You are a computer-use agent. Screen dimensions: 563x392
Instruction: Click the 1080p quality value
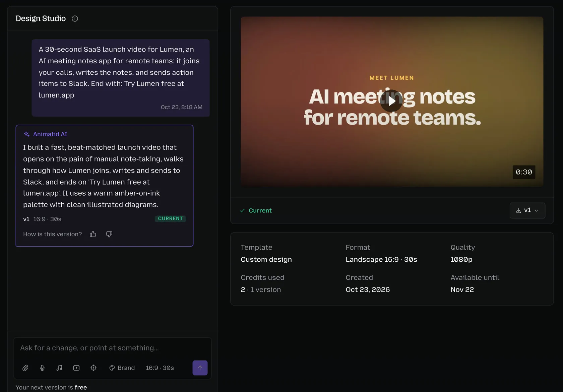pos(461,260)
